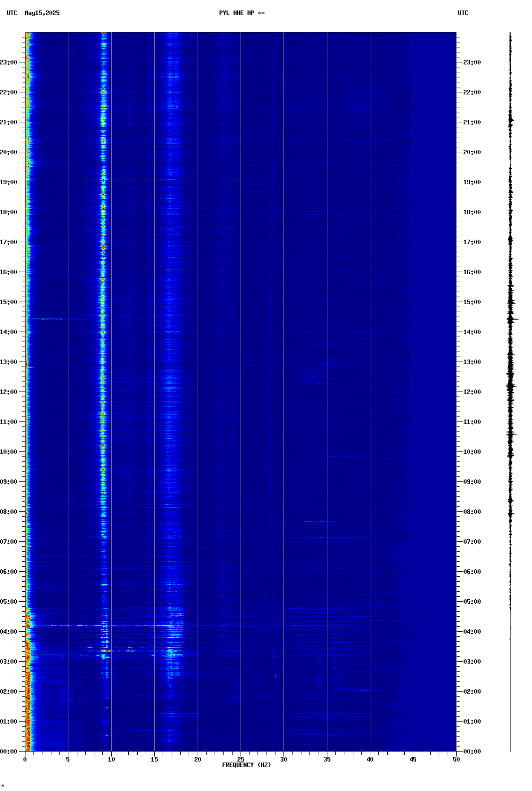Click '05:00' on the right time axis
This screenshot has width=532, height=791.
(472, 602)
